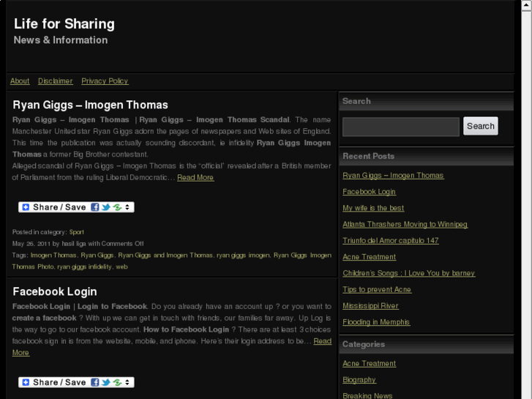Open Acne Treatment under Categories
The image size is (532, 399).
click(x=369, y=363)
